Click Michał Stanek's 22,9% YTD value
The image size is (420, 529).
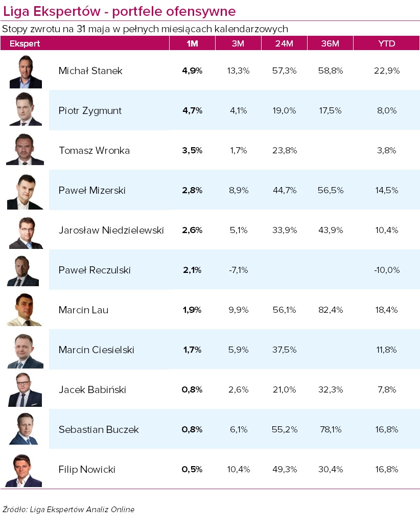[x=386, y=71]
